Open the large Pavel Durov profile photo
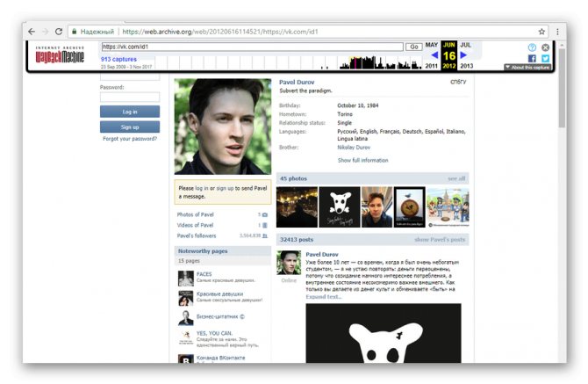The height and width of the screenshot is (384, 588). point(223,127)
